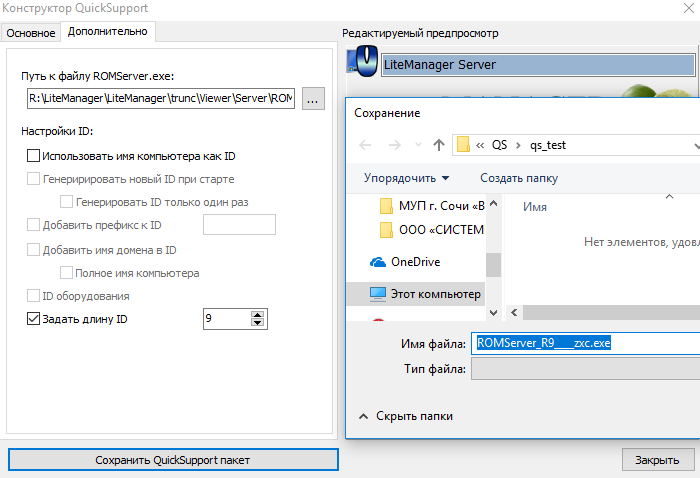The height and width of the screenshot is (478, 700).
Task: Toggle ID оборудования checkbox
Action: [x=33, y=295]
